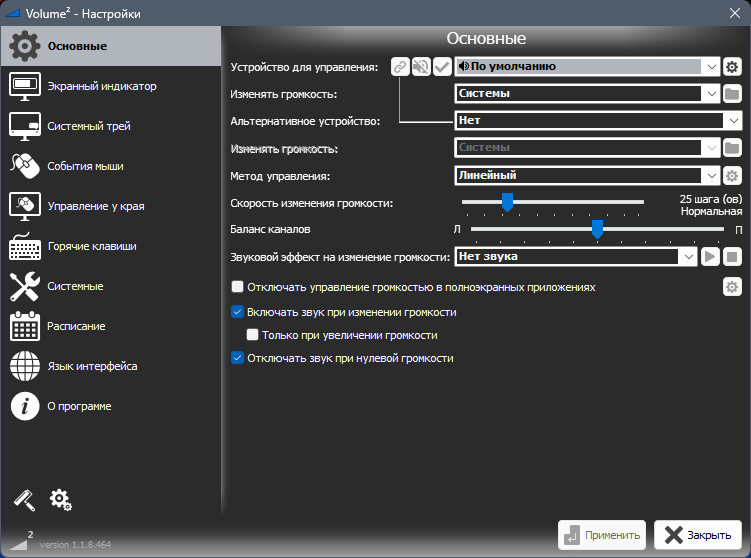Click screen-edge icon for Управление у края
The height and width of the screenshot is (558, 751).
pos(25,206)
